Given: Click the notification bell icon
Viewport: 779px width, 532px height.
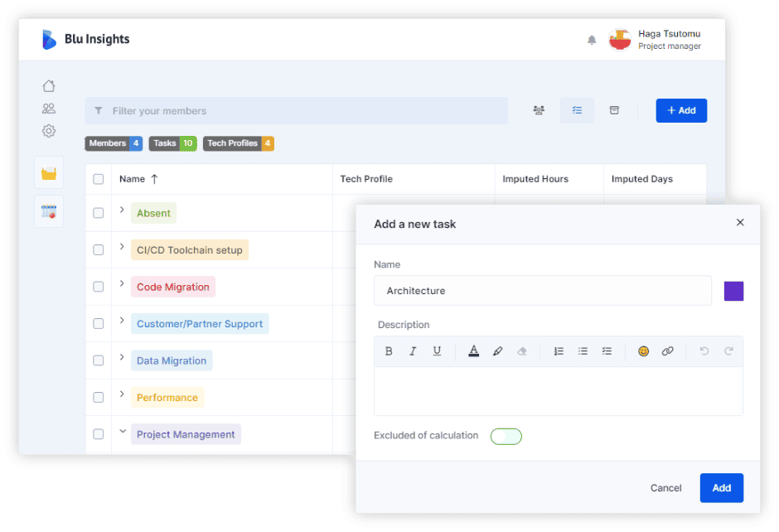Looking at the screenshot, I should coord(591,40).
